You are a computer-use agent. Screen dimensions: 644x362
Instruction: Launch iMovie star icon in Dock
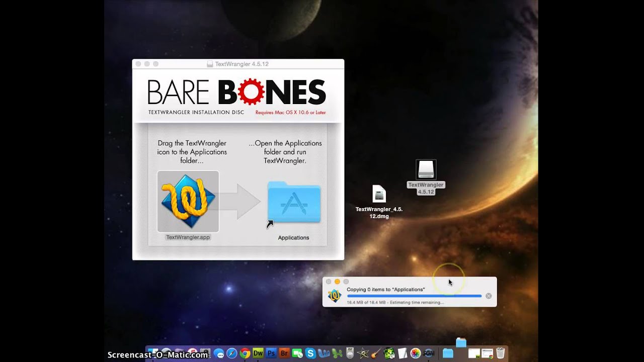click(363, 353)
